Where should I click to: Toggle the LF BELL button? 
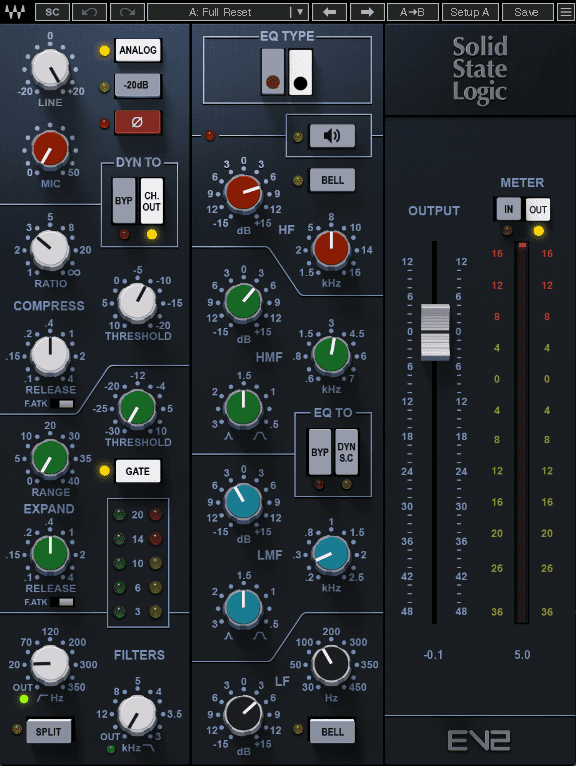coord(332,731)
